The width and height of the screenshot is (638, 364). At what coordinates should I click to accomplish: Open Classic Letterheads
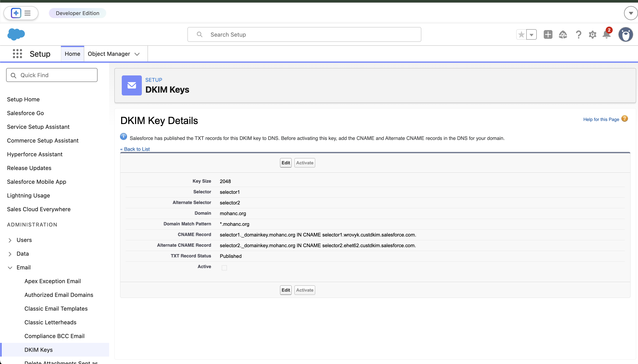click(x=50, y=322)
